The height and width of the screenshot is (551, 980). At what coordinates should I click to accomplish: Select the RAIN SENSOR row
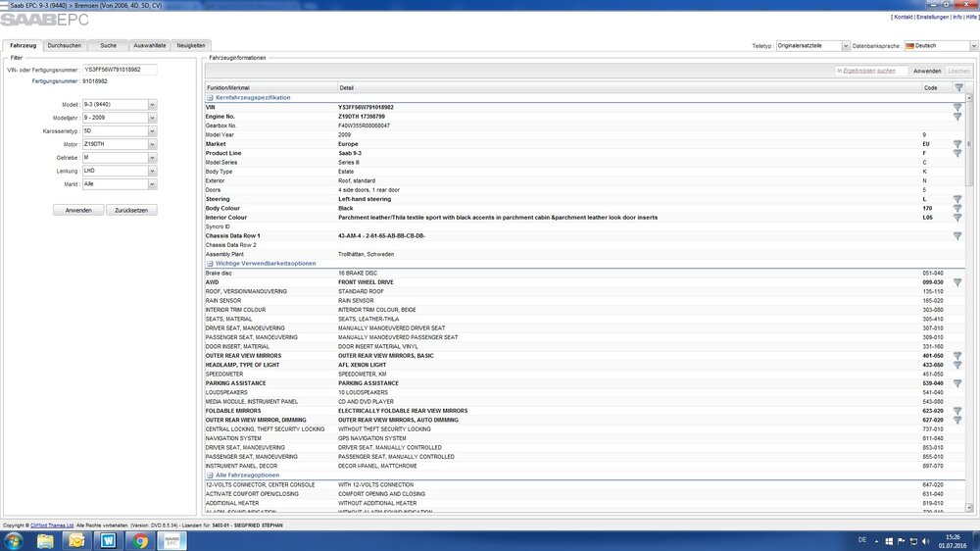tap(585, 301)
